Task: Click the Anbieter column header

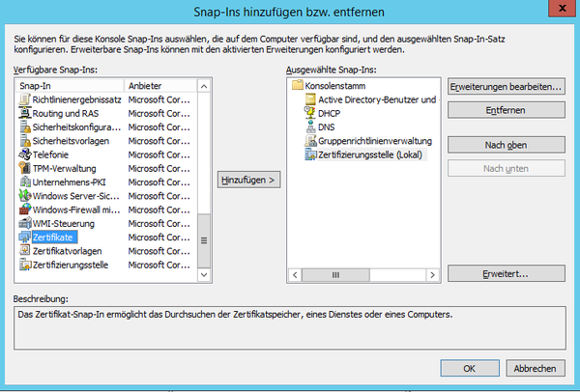Action: (159, 86)
